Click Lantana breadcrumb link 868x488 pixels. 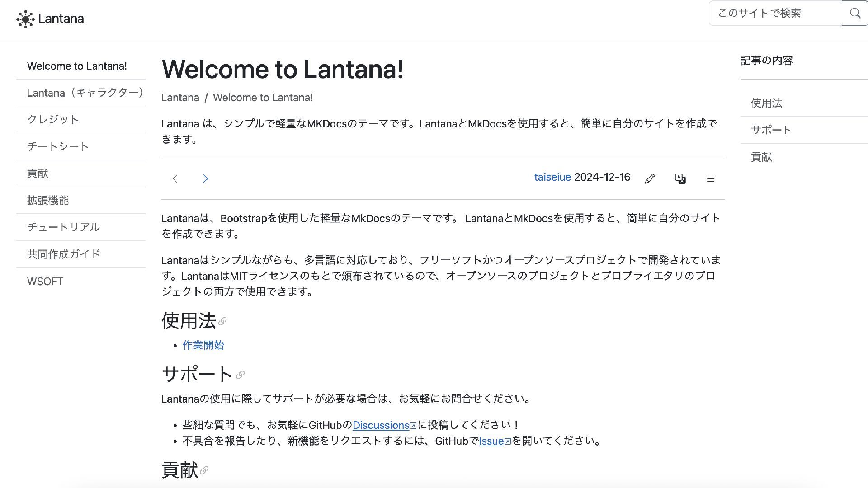point(180,98)
